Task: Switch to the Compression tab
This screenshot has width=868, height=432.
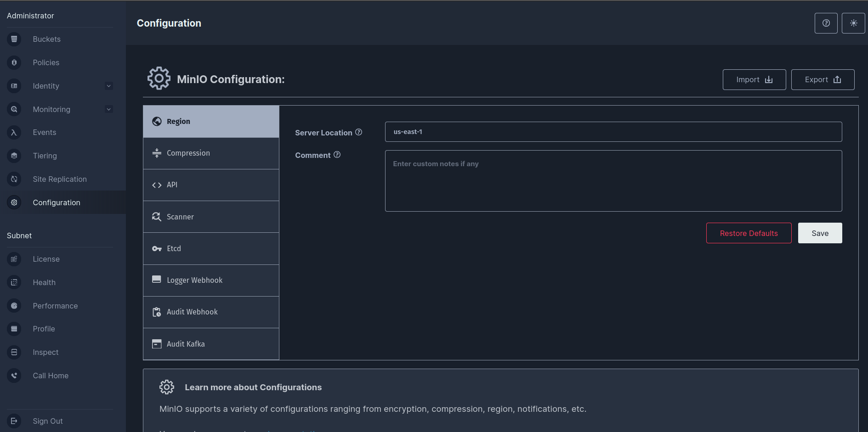Action: pyautogui.click(x=211, y=153)
